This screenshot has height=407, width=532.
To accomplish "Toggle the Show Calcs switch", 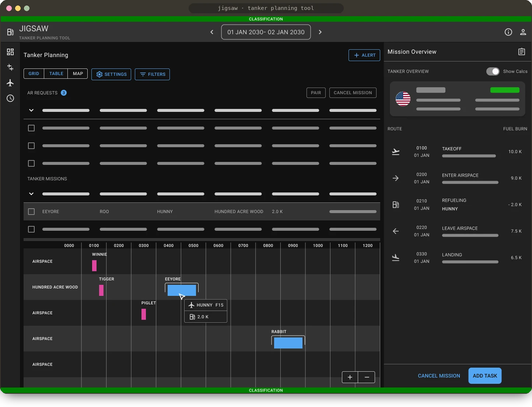I will point(493,71).
